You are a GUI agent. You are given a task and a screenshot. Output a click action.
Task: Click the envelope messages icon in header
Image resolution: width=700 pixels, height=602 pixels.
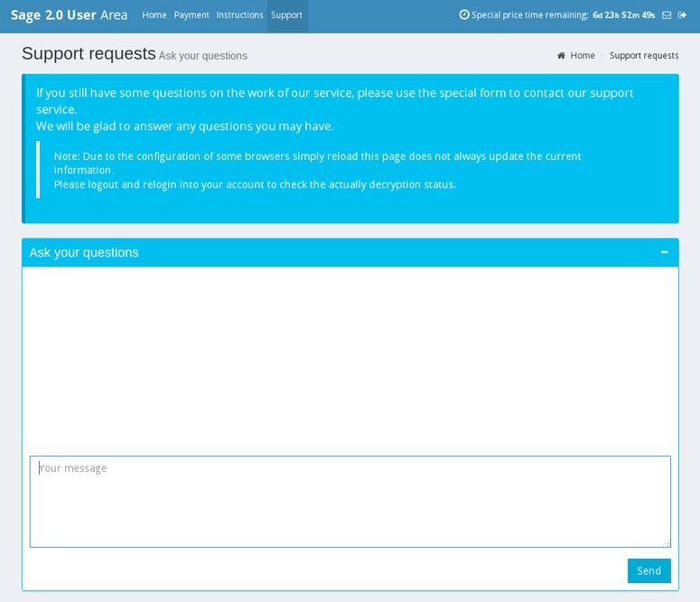click(667, 15)
